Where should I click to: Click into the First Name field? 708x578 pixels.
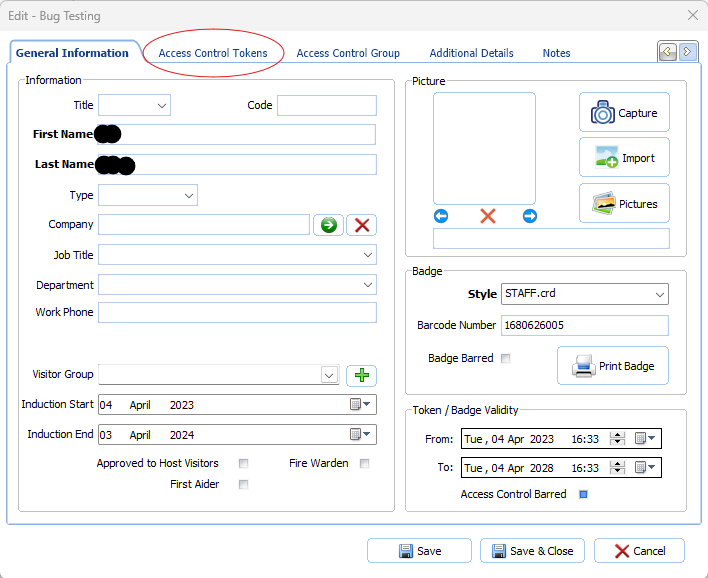coord(237,135)
